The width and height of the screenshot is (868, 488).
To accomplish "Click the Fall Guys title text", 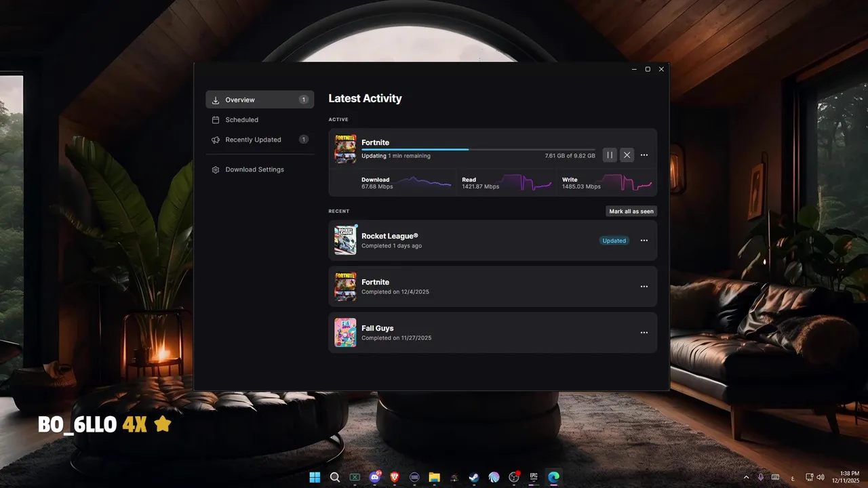I will (378, 328).
